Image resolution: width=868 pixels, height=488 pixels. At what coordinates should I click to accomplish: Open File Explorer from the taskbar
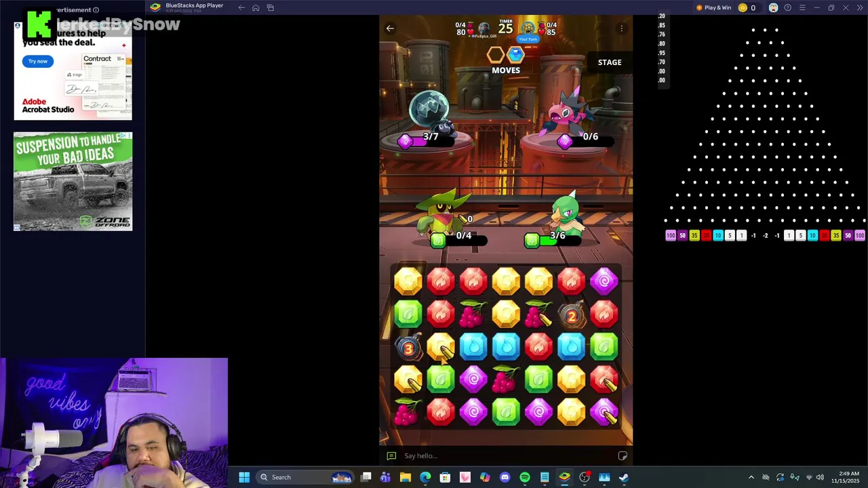coord(406,477)
